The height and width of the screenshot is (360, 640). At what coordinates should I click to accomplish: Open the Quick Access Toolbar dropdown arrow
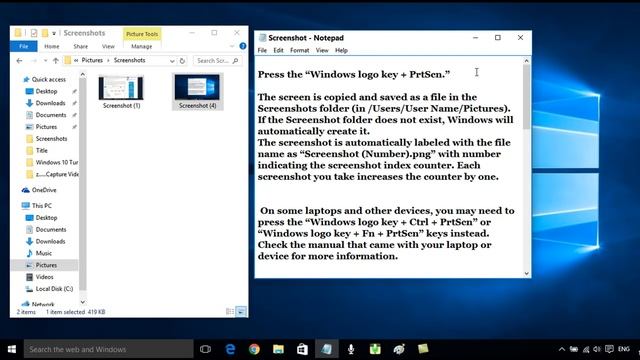point(54,33)
